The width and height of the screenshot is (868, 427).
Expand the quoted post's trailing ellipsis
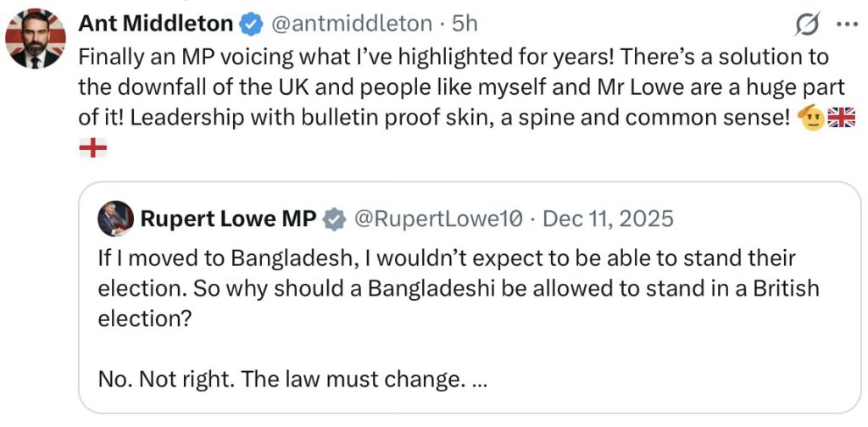tap(478, 379)
